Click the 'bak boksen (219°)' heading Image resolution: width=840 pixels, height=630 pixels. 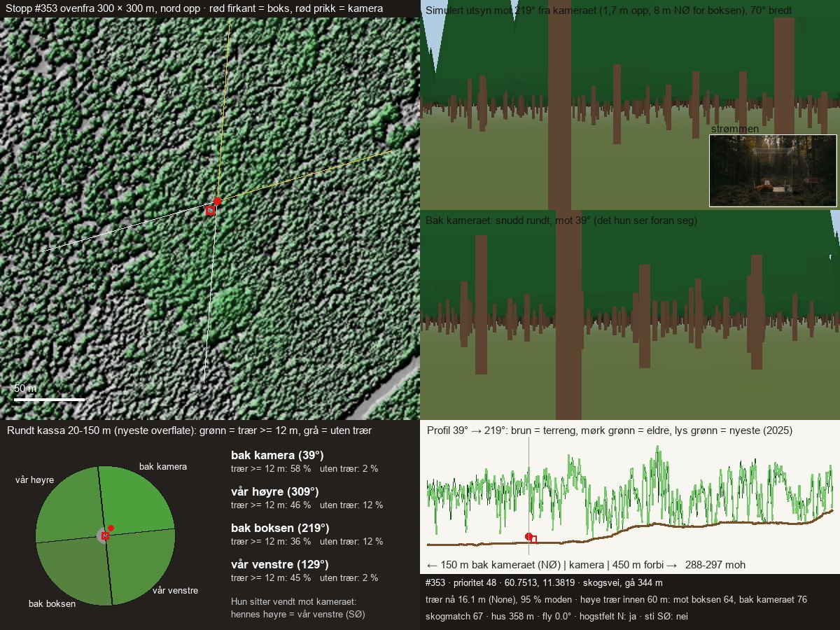pos(280,528)
